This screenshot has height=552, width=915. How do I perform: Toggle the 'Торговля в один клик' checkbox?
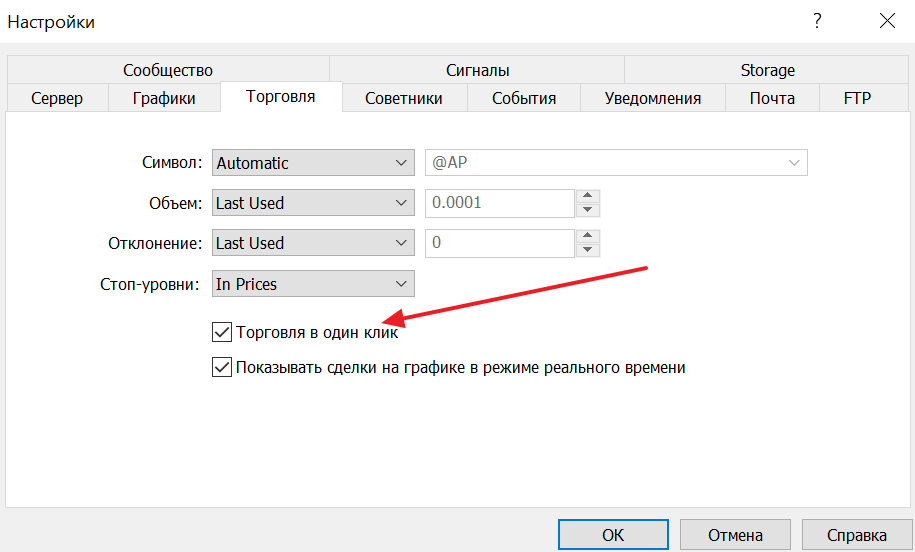[222, 331]
